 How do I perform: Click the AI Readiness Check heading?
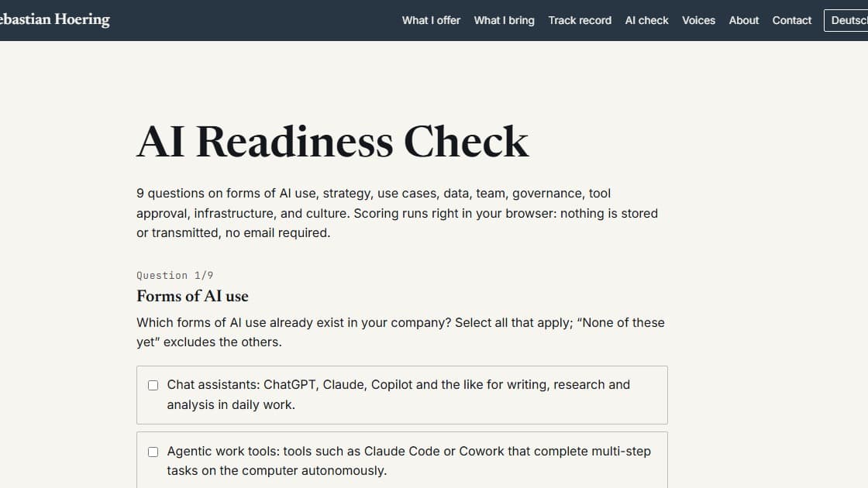coord(332,142)
